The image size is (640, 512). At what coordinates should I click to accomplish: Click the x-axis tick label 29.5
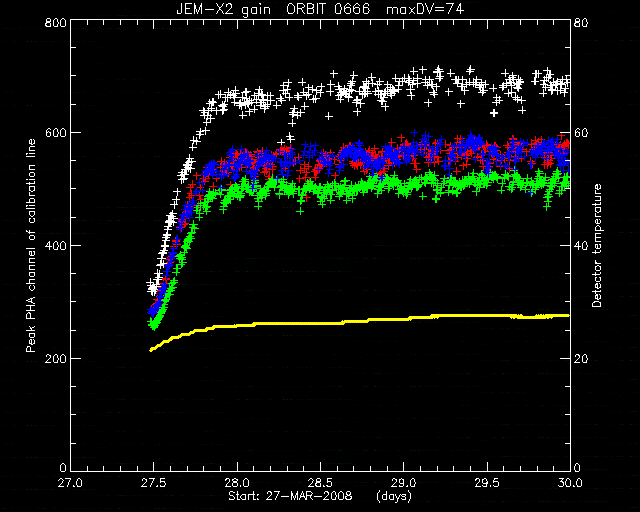pos(487,483)
